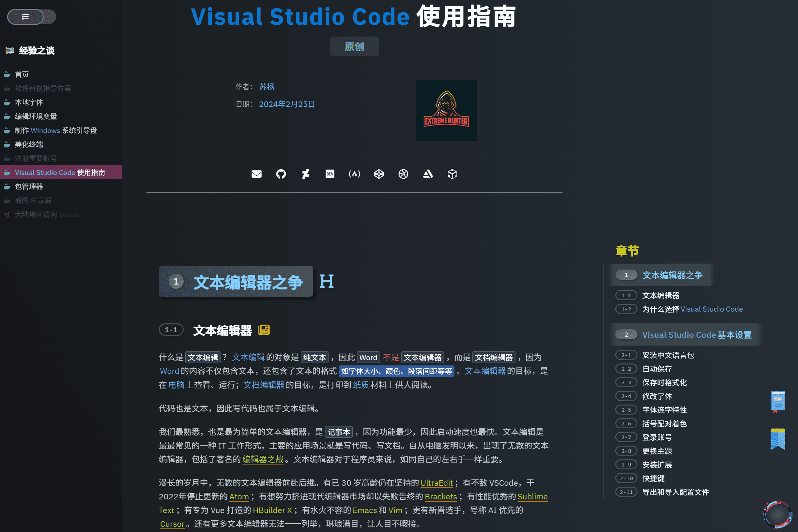798x532 pixels.
Task: Open 编辑环境变量 in the sidebar
Action: click(36, 116)
